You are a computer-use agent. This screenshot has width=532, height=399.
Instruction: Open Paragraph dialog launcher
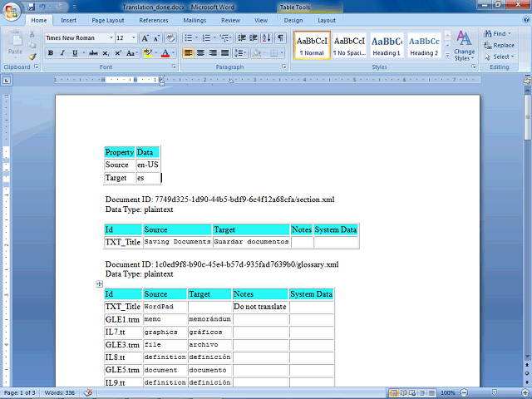(x=284, y=66)
